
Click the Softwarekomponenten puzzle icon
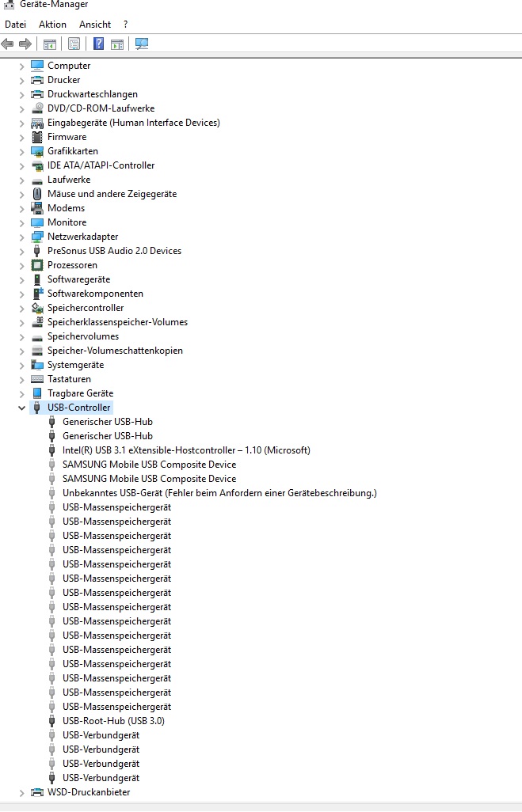pos(38,293)
